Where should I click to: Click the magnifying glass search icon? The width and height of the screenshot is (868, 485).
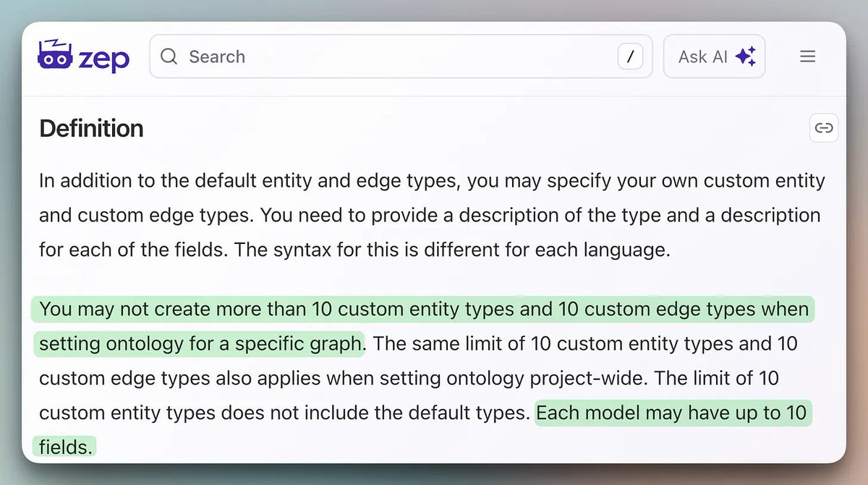(169, 56)
